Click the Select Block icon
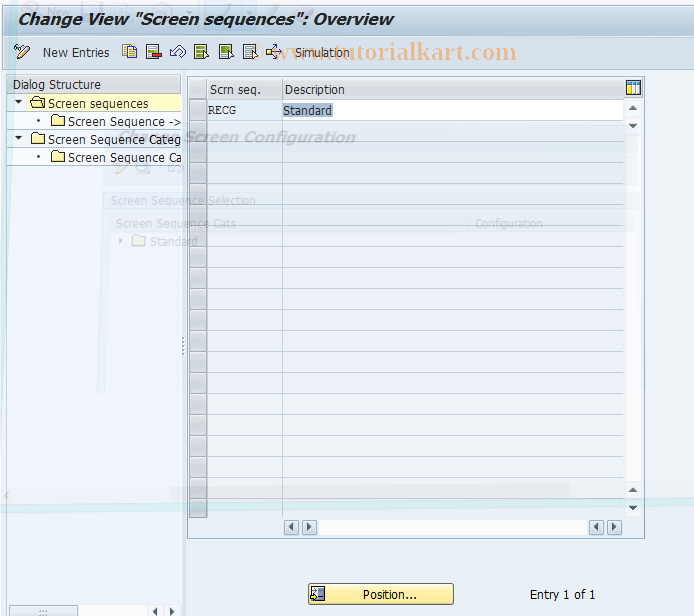694x616 pixels. coord(226,52)
